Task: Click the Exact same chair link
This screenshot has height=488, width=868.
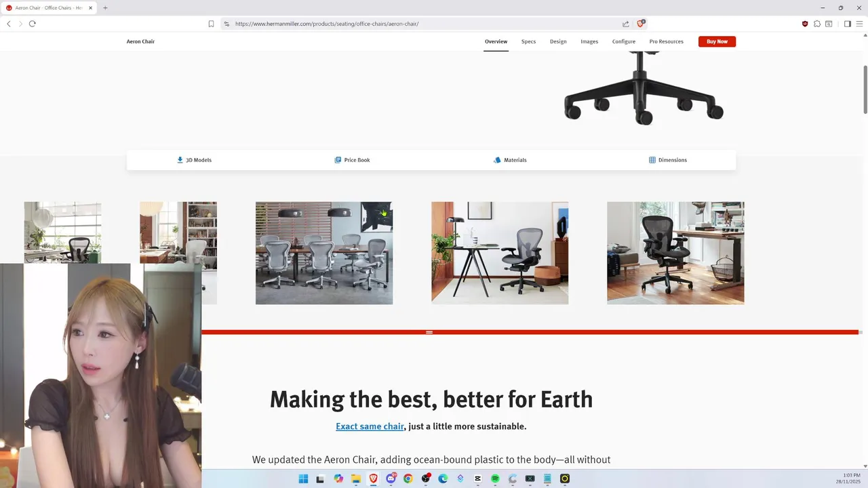Action: coord(370,426)
